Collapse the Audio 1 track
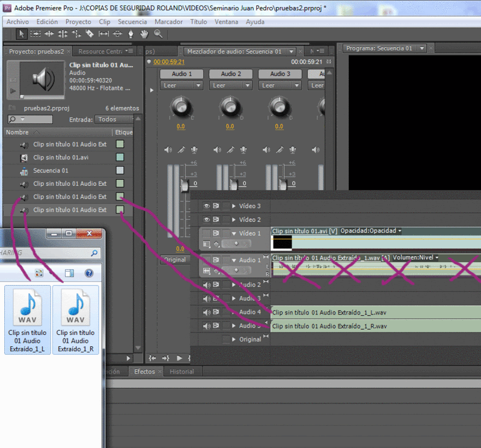The width and height of the screenshot is (481, 448). point(234,260)
